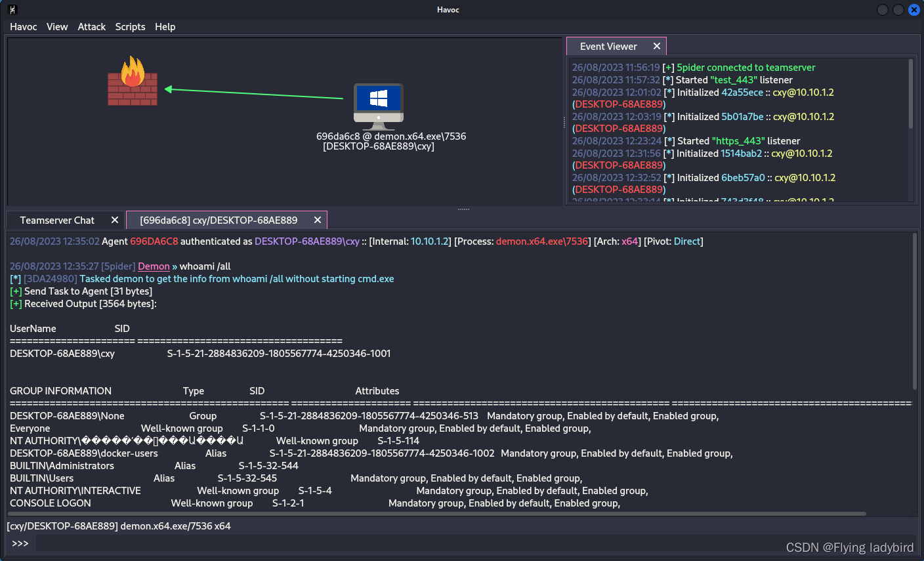The height and width of the screenshot is (561, 924).
Task: Click the [DESKTOP-68AE889\cxy] graph label
Action: (379, 146)
